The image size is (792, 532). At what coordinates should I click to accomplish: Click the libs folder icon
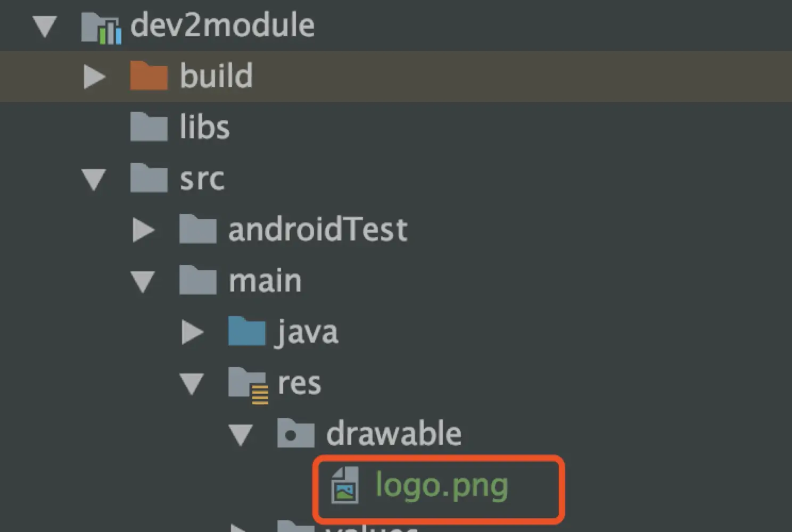point(148,127)
